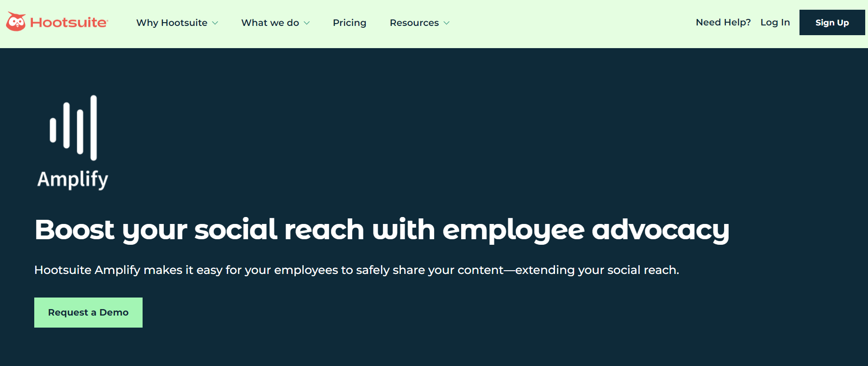Click the 'Boost your social reach' headline

(x=382, y=230)
